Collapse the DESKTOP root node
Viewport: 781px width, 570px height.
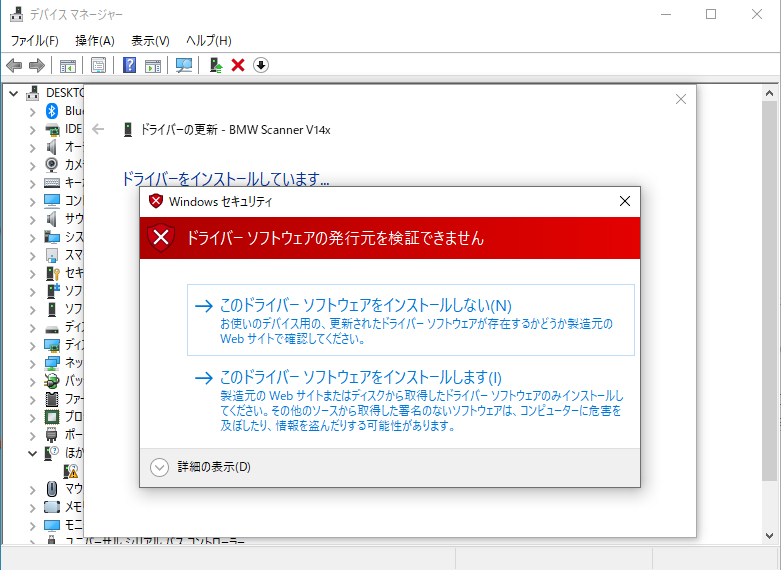pos(14,93)
